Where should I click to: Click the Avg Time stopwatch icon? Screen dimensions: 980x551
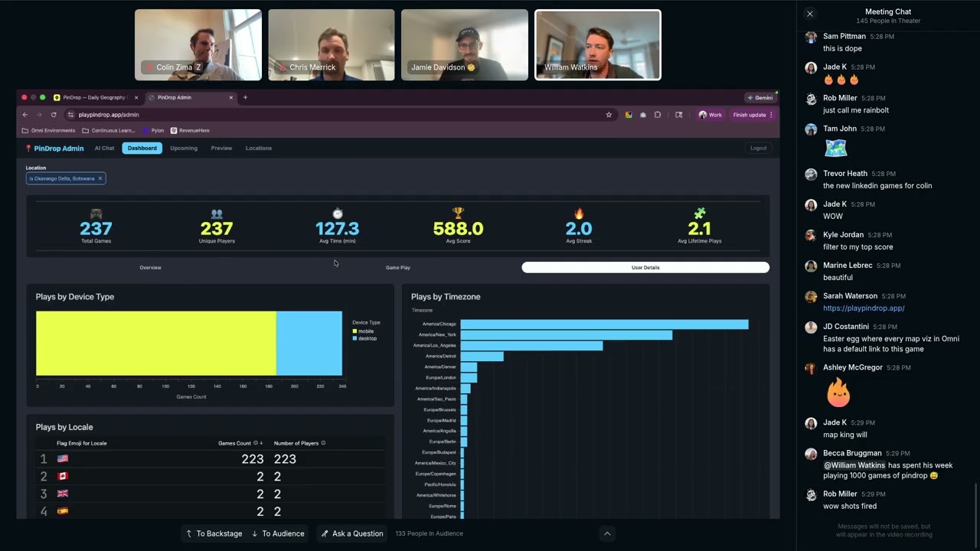click(338, 214)
